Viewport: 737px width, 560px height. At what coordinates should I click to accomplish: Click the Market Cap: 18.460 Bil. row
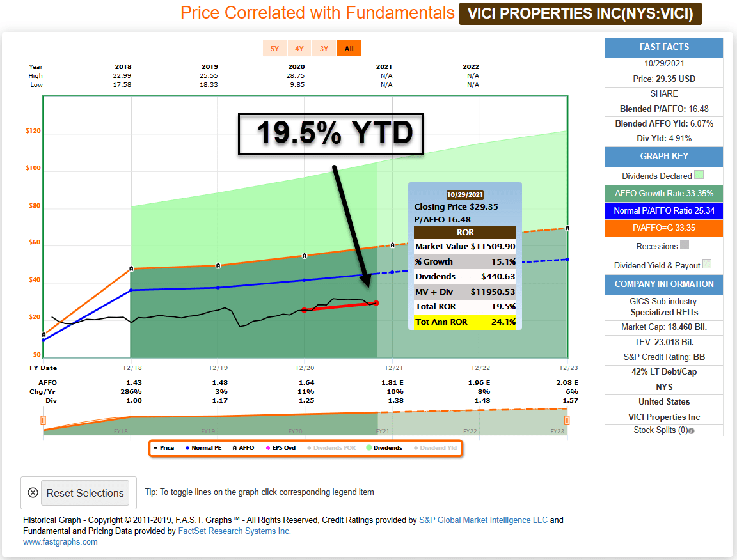663,327
